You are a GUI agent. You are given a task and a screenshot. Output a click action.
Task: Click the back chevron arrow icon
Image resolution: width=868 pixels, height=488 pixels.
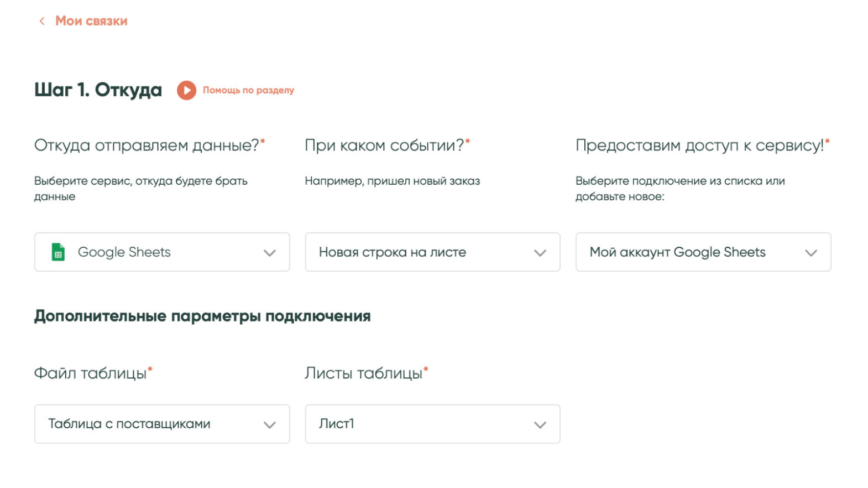click(42, 21)
